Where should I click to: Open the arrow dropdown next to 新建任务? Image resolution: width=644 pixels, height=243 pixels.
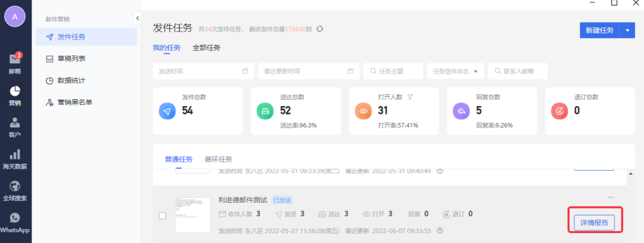[x=627, y=30]
